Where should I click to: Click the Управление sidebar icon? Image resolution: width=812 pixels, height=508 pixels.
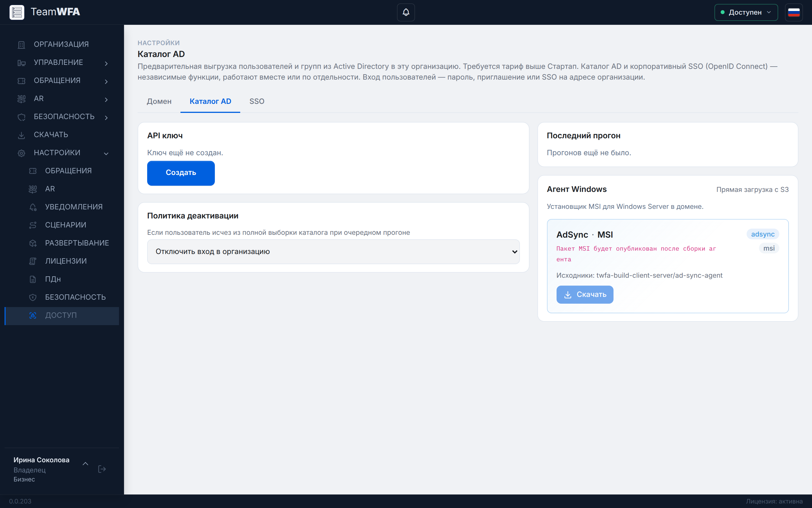(21, 63)
